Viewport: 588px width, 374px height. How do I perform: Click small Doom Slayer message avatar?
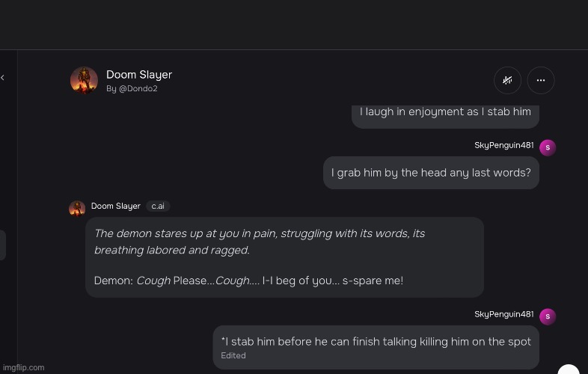77,209
